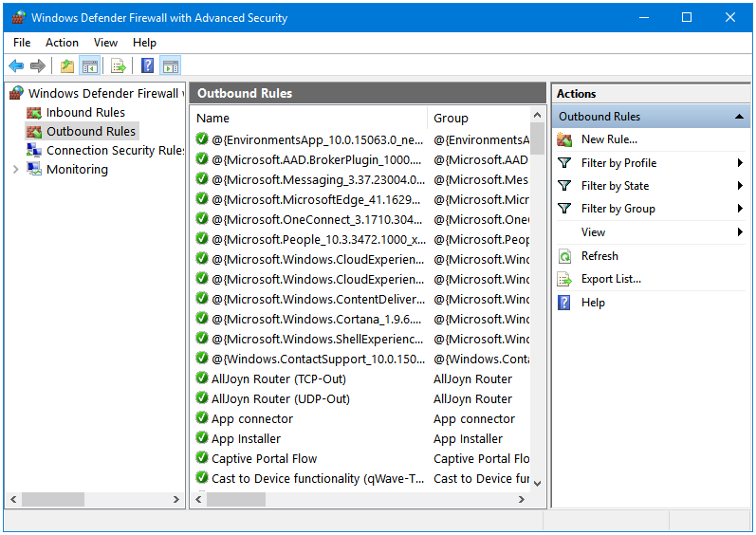Expand the Filter by State submenu arrow
The height and width of the screenshot is (535, 756).
click(740, 186)
